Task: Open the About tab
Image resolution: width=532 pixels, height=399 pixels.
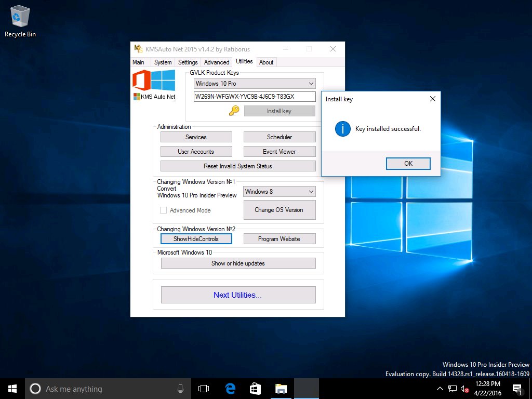Action: click(267, 62)
